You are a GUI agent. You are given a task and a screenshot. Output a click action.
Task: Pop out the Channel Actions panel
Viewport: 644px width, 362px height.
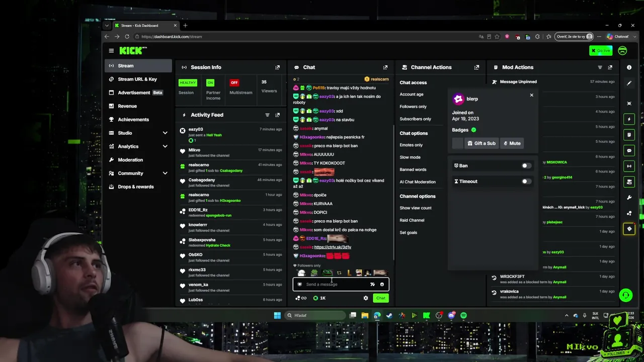(x=476, y=67)
